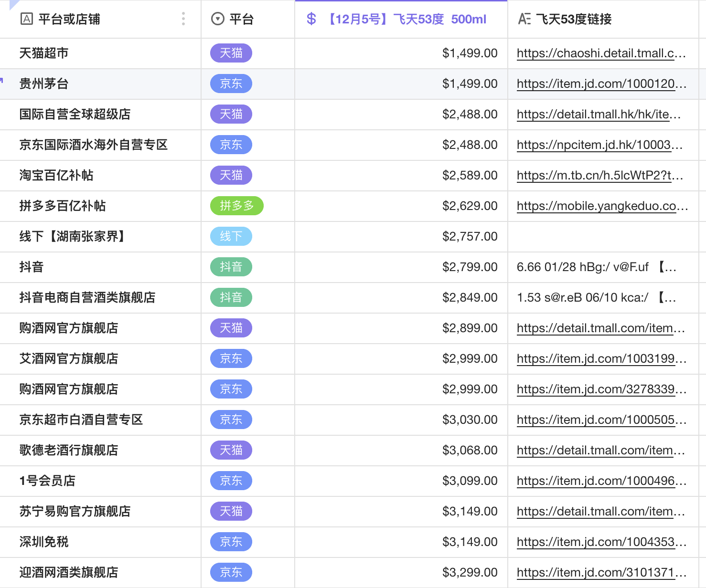Screen dimensions: 706x588
Task: Select the $2,849.00 price cell
Action: point(401,298)
